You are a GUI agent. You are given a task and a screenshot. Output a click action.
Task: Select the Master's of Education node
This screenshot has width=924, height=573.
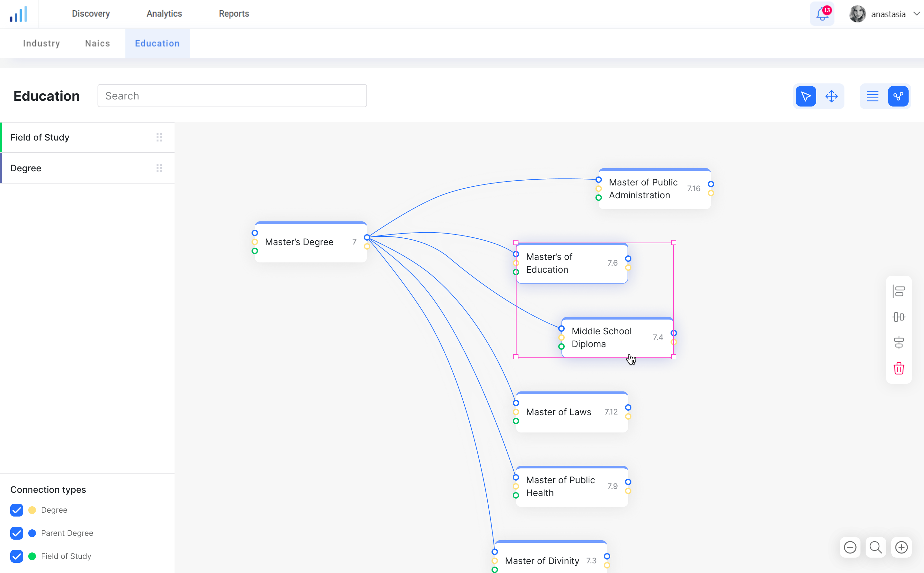pos(572,263)
